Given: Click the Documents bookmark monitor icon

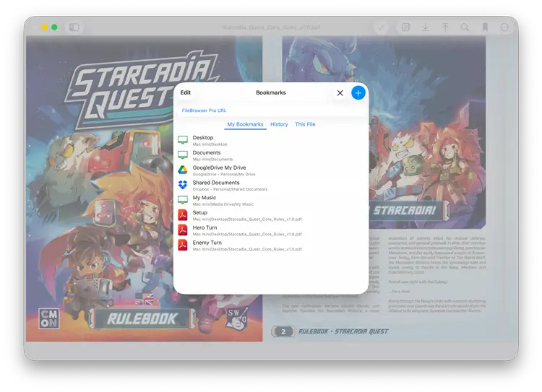Looking at the screenshot, I should click(183, 155).
